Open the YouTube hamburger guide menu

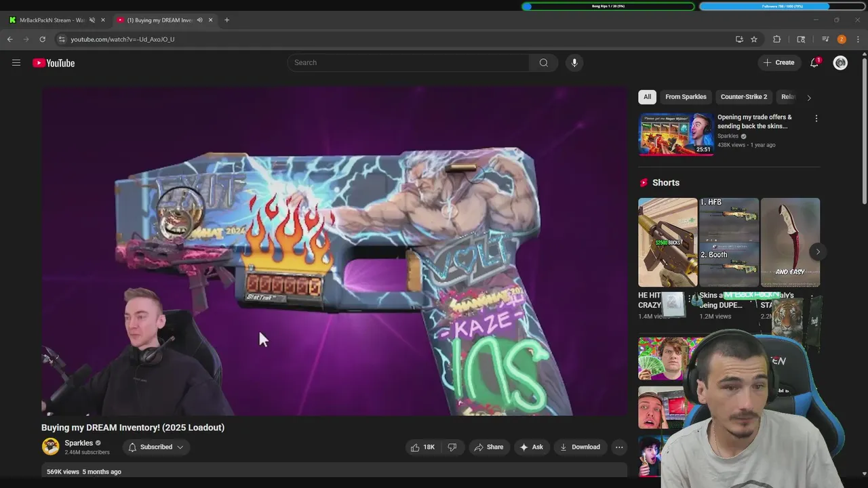[x=16, y=63]
